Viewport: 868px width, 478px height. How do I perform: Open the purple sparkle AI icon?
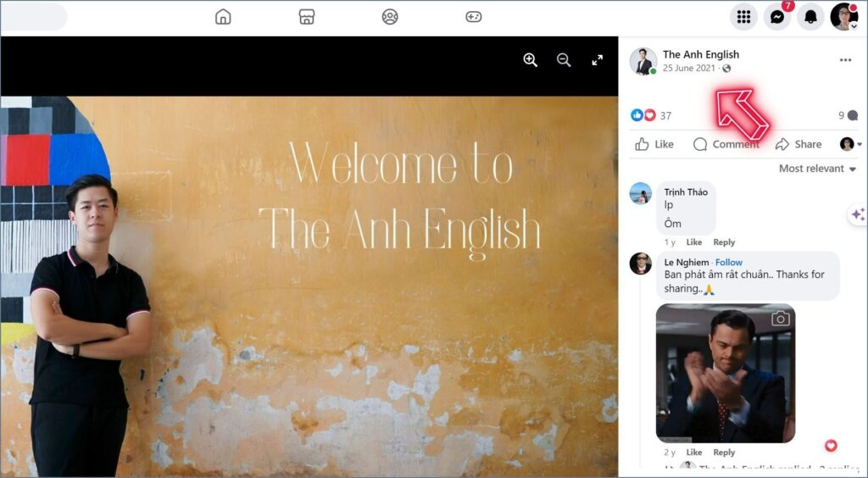(858, 214)
